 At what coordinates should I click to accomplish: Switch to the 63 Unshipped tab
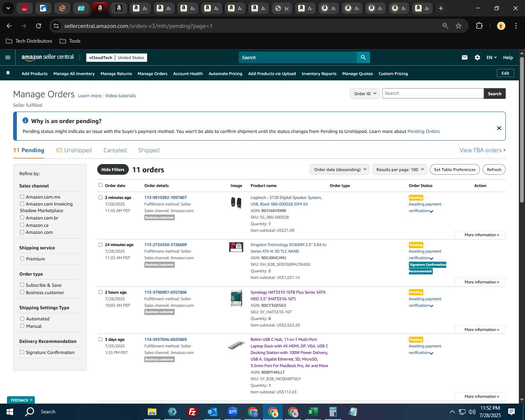(x=74, y=151)
